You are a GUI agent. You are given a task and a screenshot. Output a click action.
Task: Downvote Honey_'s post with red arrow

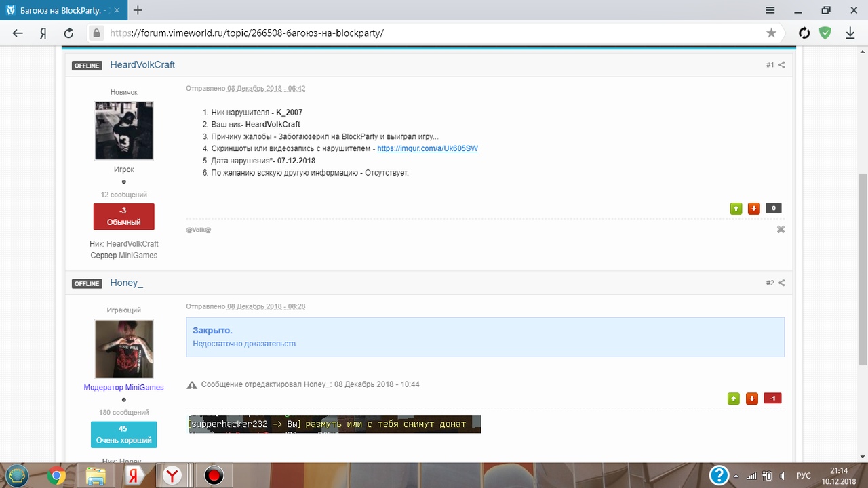(x=751, y=399)
